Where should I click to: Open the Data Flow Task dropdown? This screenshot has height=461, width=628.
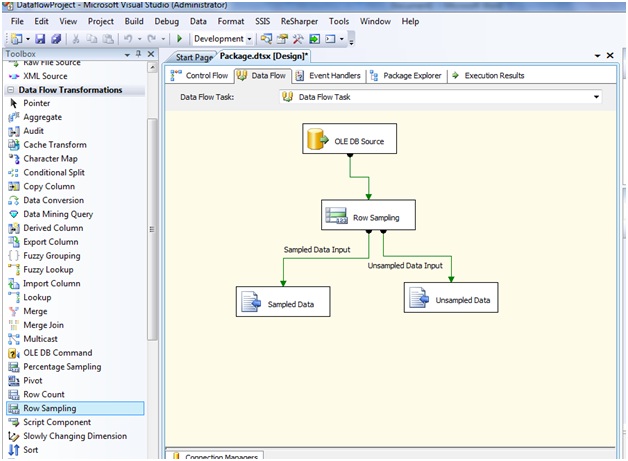click(x=596, y=97)
